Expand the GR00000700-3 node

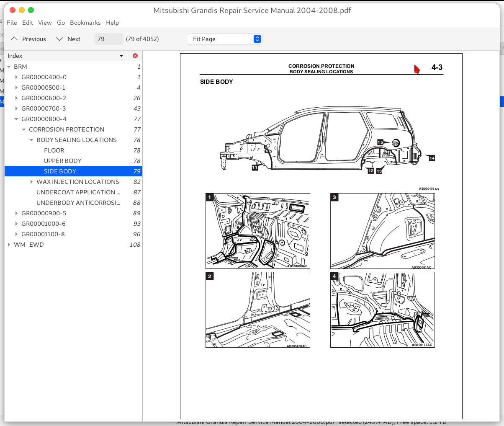tap(16, 108)
